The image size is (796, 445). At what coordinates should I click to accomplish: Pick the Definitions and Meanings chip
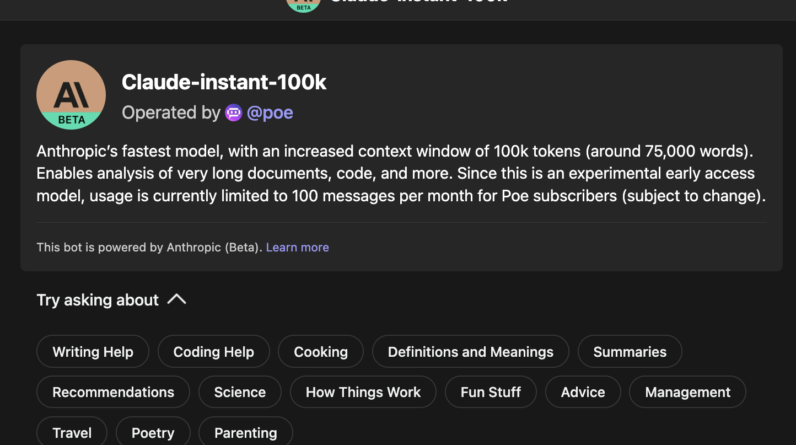[471, 352]
